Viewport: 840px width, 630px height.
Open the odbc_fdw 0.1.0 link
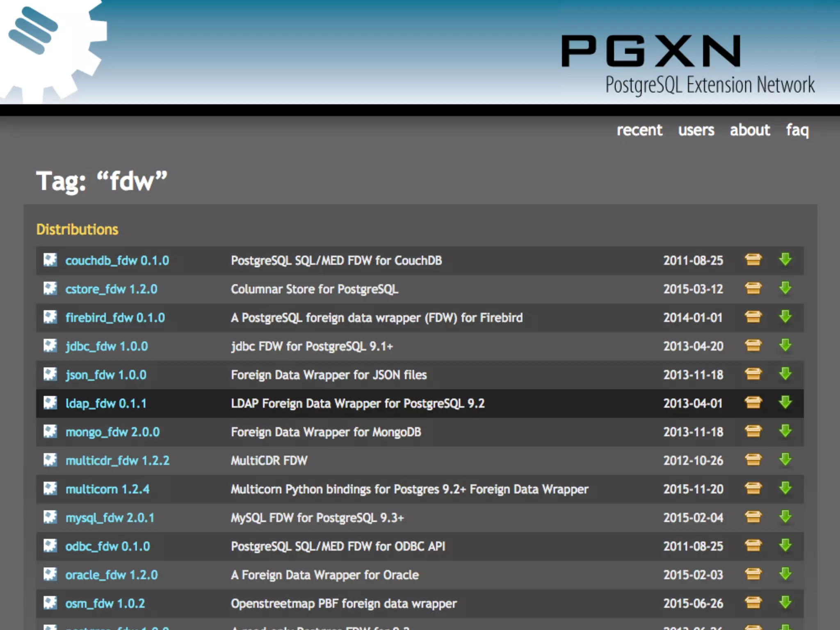click(x=107, y=546)
